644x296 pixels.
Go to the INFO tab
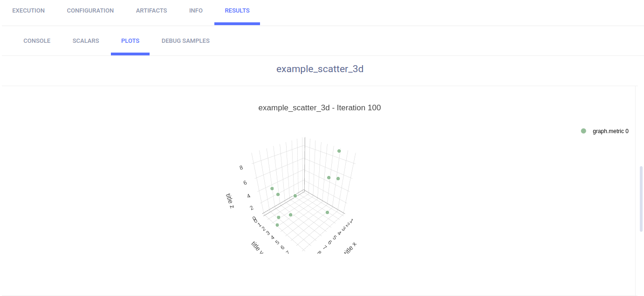pyautogui.click(x=196, y=11)
